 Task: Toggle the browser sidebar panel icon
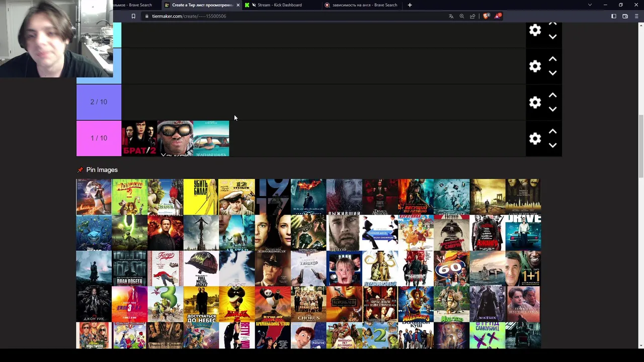coord(614,16)
